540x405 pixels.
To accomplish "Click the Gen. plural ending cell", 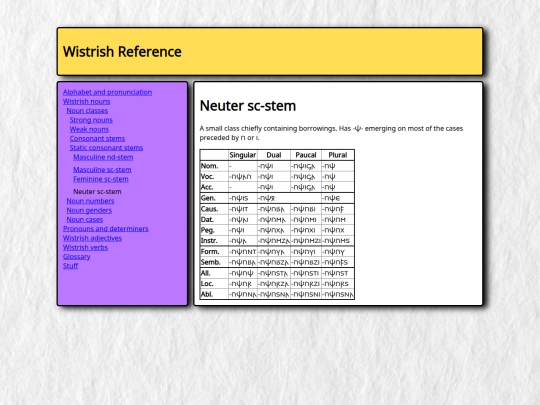I will (x=338, y=198).
